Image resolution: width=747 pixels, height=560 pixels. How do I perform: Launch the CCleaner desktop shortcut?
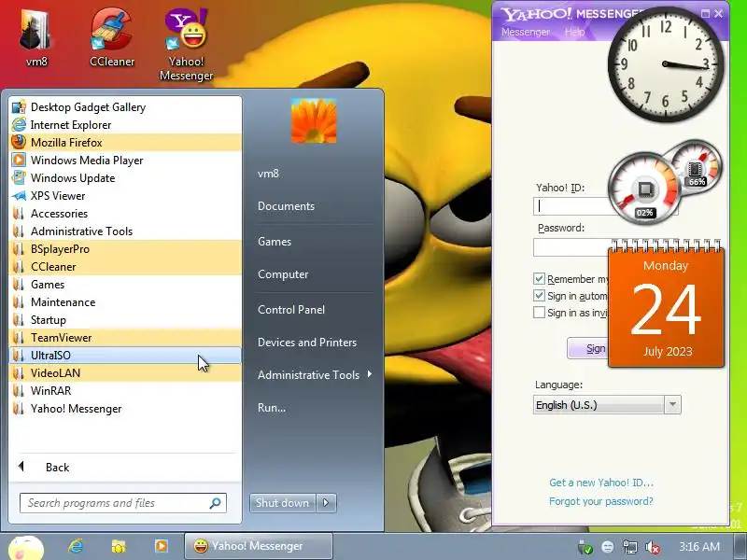[x=112, y=38]
